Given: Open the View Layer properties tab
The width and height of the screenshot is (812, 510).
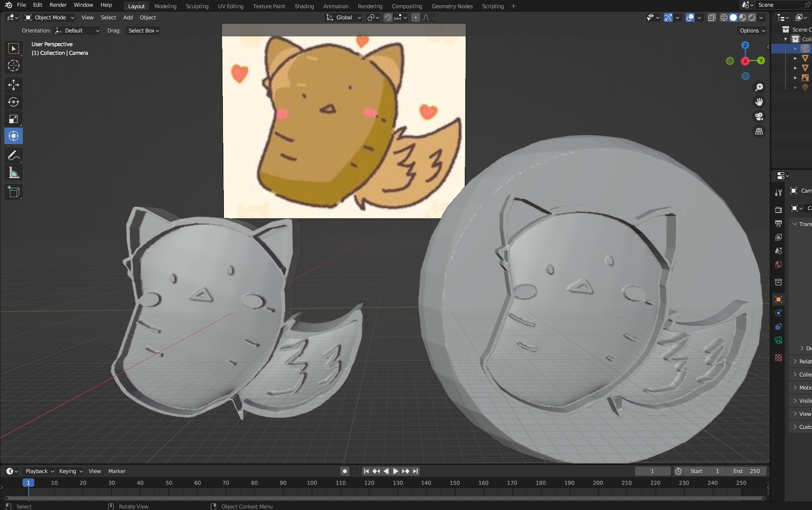Looking at the screenshot, I should (778, 237).
